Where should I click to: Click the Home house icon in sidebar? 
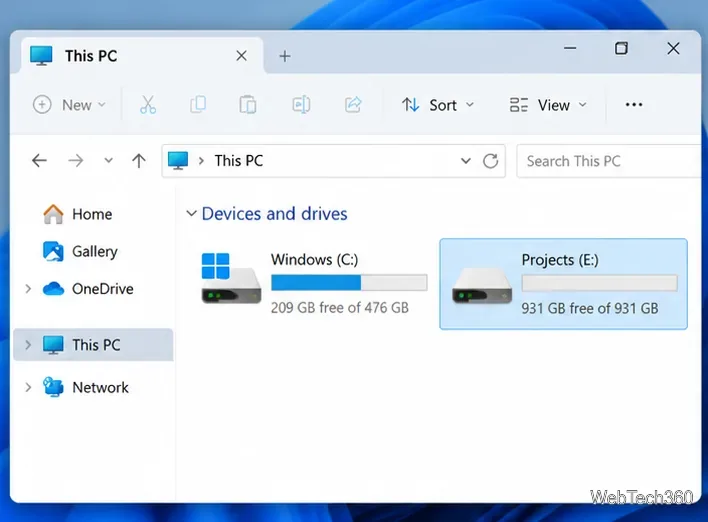(53, 214)
